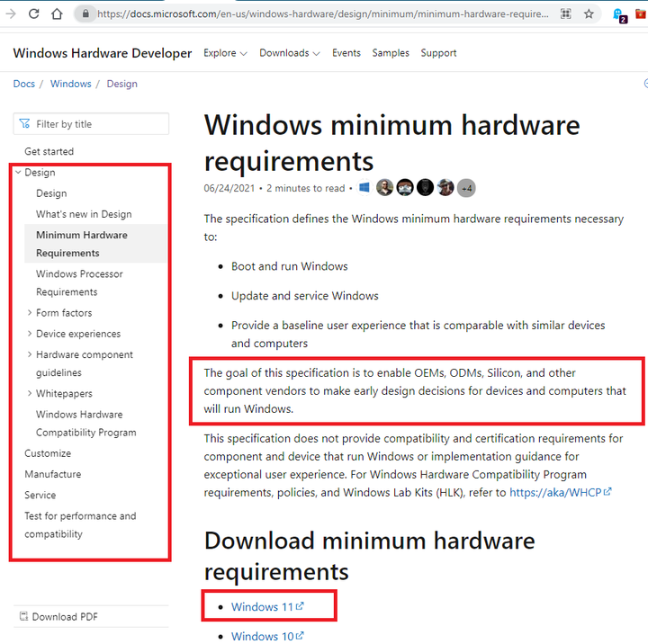This screenshot has height=644, width=648.
Task: Open the Samples menu item
Action: pos(391,53)
